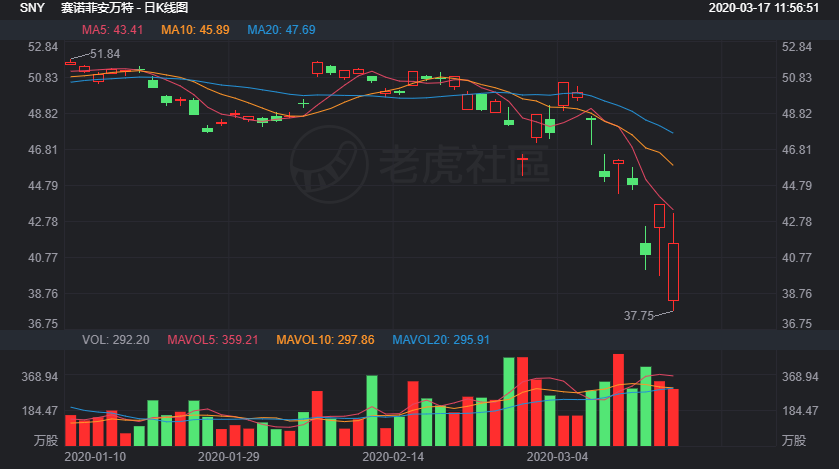Click the 37.75 low price annotation
This screenshot has width=839, height=469.
coord(638,316)
